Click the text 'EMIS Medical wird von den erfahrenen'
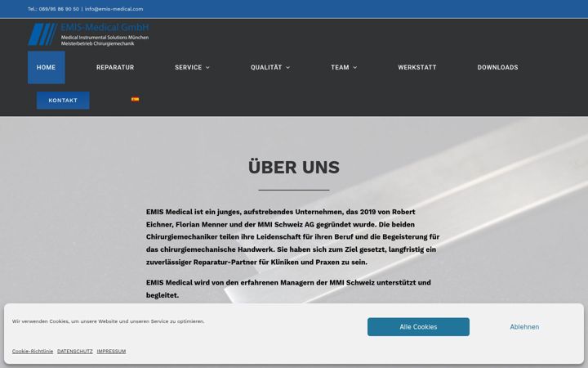This screenshot has height=368, width=588. click(288, 289)
